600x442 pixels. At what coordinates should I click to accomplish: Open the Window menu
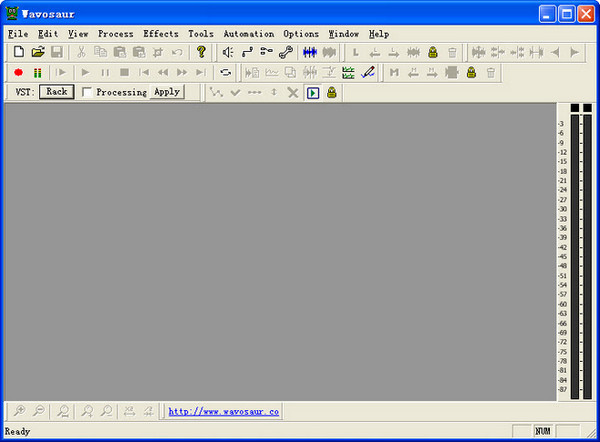[344, 34]
